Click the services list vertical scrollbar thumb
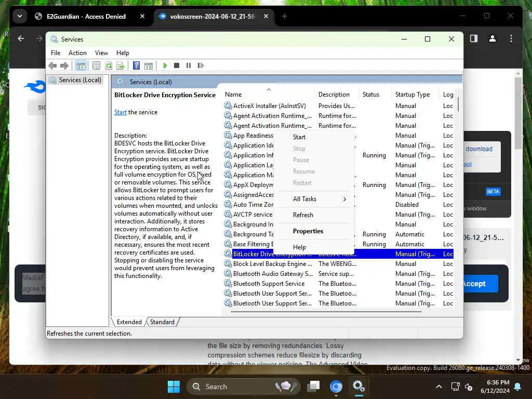This screenshot has height=399, width=532. click(x=458, y=104)
